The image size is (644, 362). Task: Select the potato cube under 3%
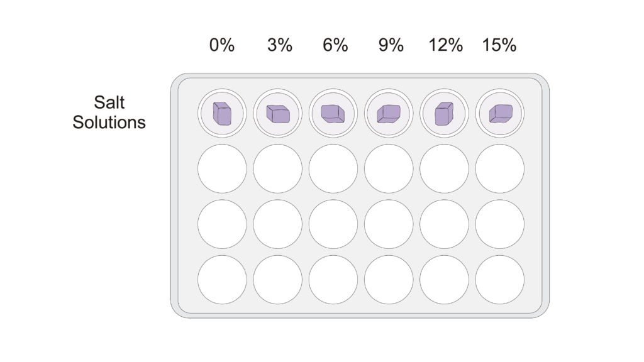[x=278, y=114]
